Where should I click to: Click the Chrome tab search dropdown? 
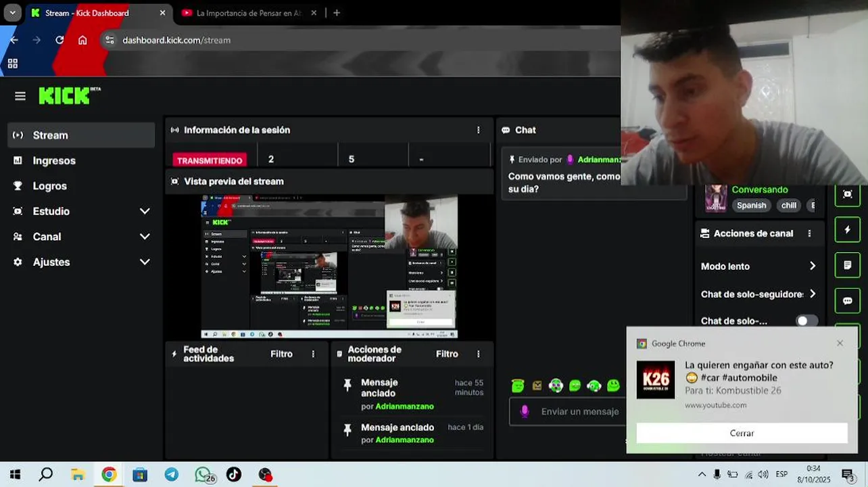12,13
